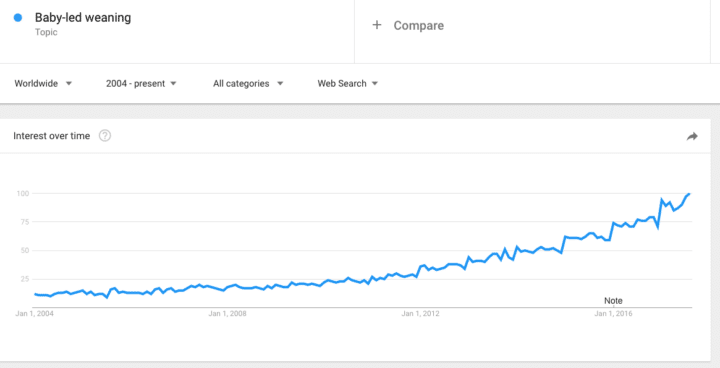Open the All categories dropdown
This screenshot has height=368, width=720.
pyautogui.click(x=248, y=84)
